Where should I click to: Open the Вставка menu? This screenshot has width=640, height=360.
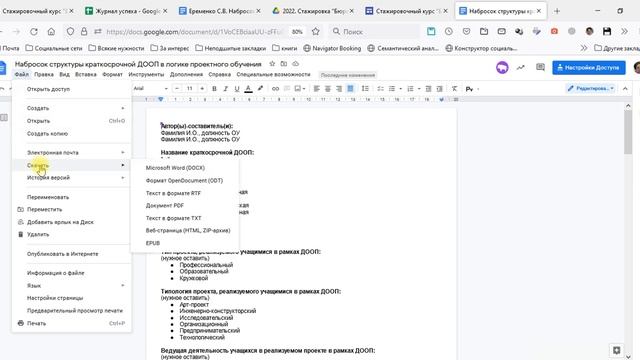[86, 75]
